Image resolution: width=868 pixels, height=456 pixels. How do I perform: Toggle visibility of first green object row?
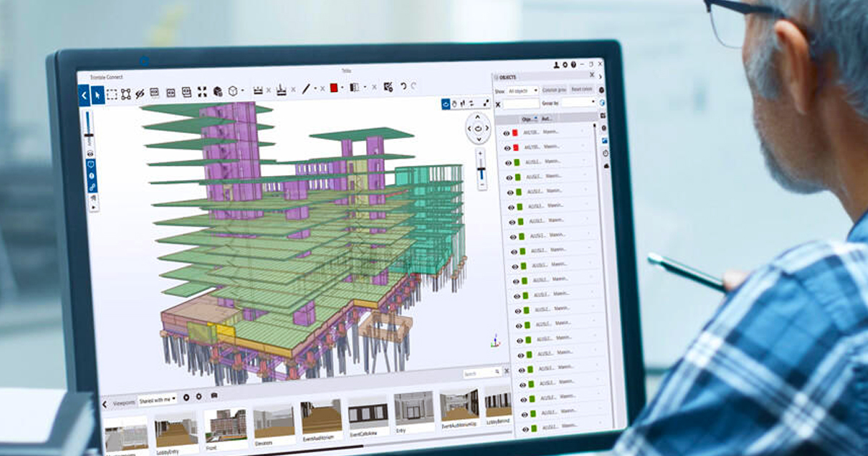[x=508, y=163]
